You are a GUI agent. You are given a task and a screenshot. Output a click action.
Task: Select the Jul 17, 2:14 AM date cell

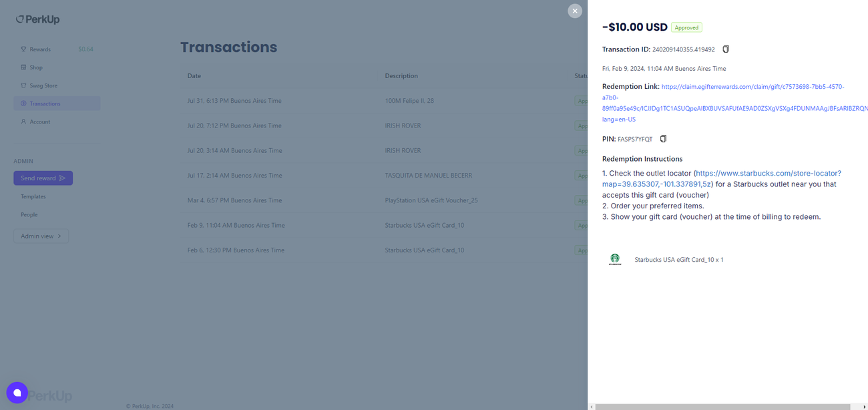point(234,176)
